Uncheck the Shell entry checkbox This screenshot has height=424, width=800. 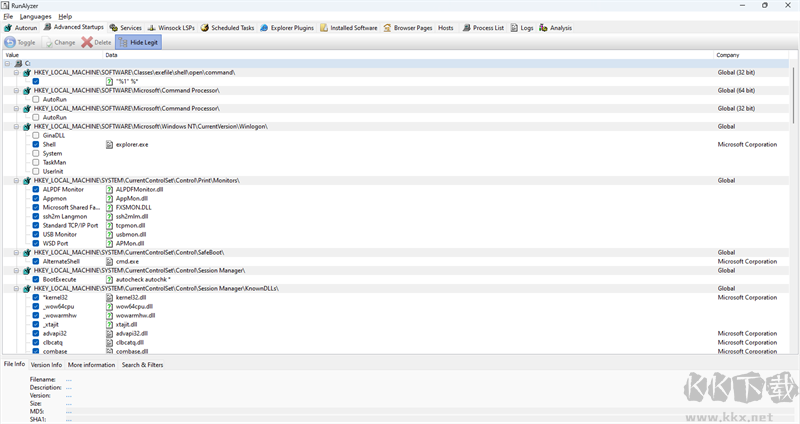click(36, 144)
